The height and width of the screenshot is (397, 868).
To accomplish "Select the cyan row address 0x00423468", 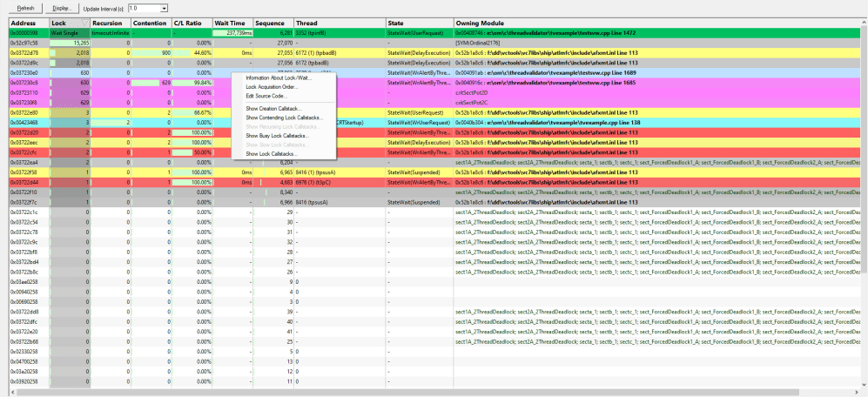I will coord(24,123).
